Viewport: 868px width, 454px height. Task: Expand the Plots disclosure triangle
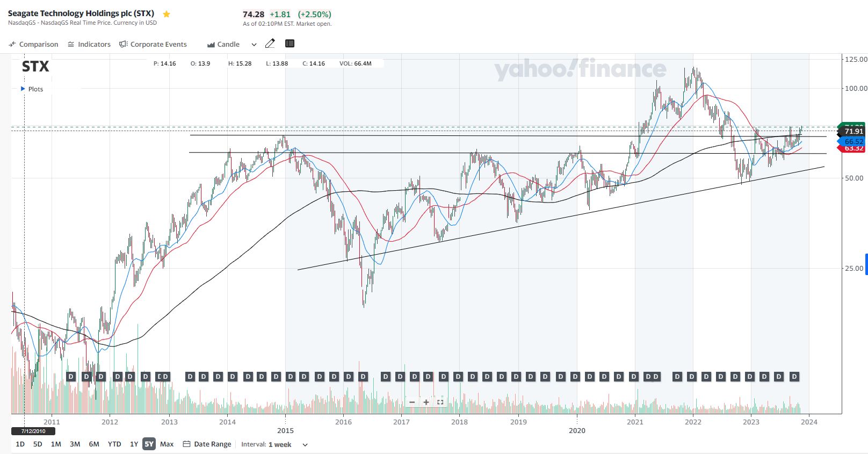coord(23,89)
